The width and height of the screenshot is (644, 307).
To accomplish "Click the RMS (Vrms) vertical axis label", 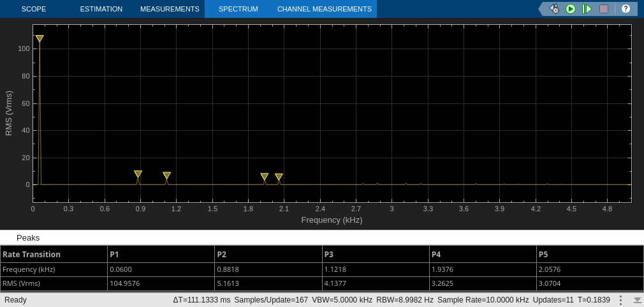I will tap(9, 114).
